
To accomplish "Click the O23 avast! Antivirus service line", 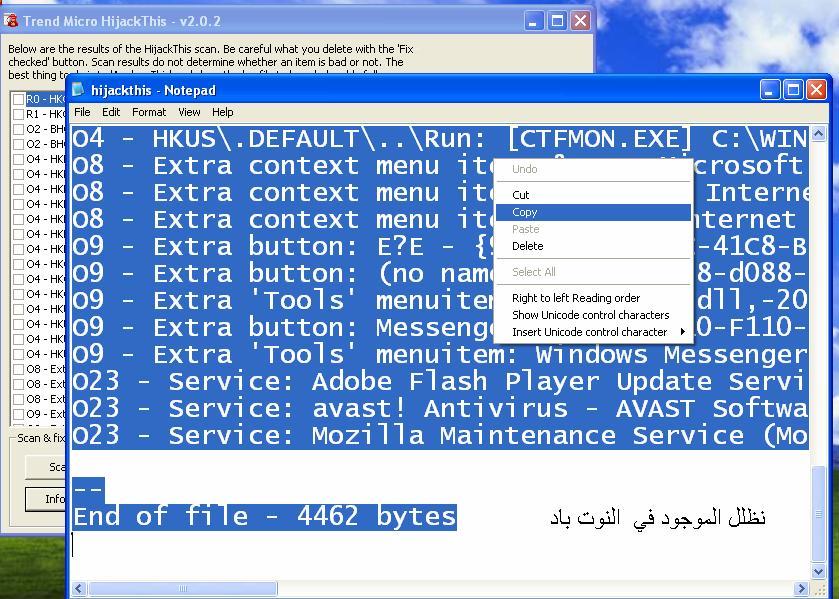I will [440, 408].
